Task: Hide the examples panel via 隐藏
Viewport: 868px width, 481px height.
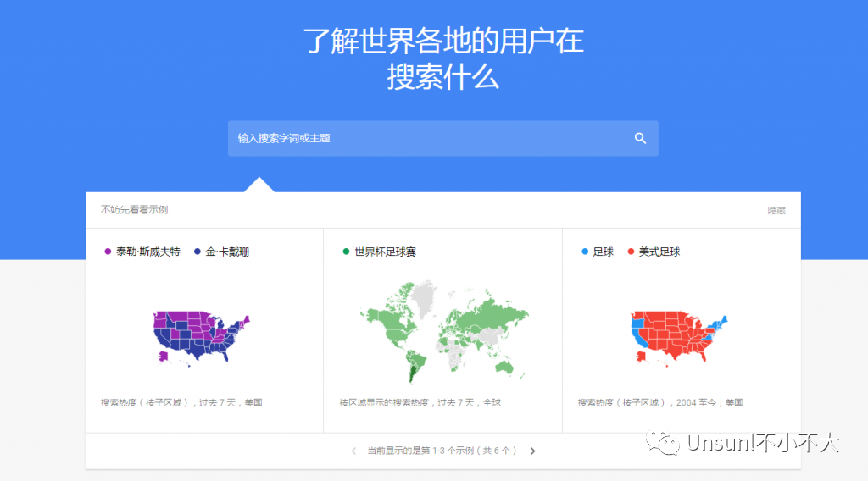Action: 776,210
